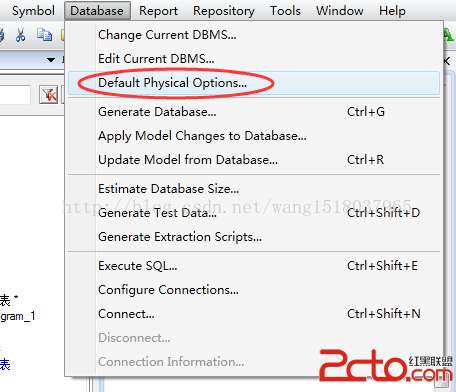The height and width of the screenshot is (392, 456).
Task: Open the Symbol menu
Action: point(33,11)
